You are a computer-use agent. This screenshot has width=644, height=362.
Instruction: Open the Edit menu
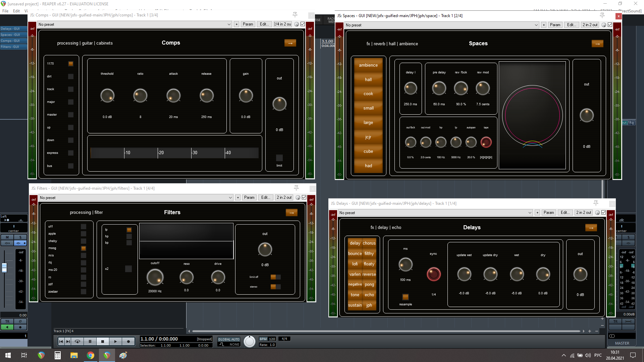click(16, 11)
